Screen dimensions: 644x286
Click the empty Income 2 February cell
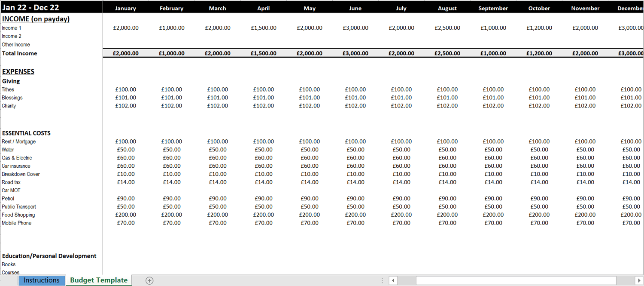click(172, 36)
